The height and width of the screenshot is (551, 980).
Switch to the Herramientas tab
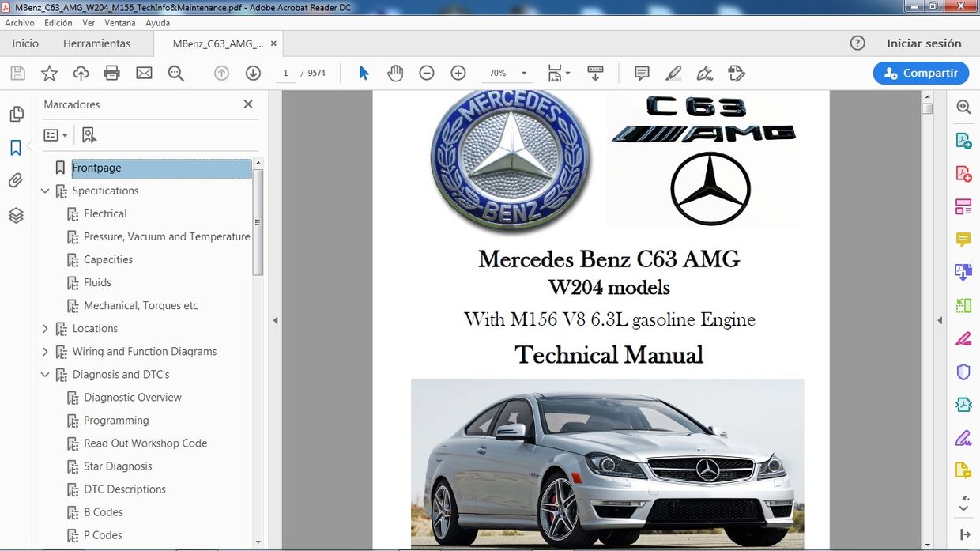(x=96, y=43)
